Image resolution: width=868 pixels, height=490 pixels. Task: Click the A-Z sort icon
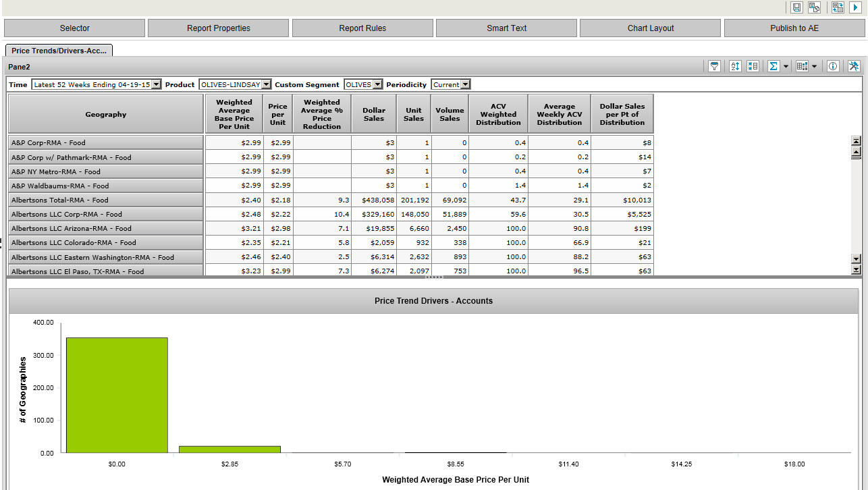click(x=735, y=66)
